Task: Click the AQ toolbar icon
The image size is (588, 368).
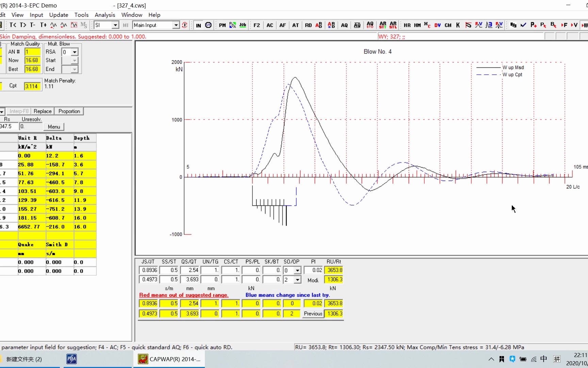Action: [x=344, y=25]
